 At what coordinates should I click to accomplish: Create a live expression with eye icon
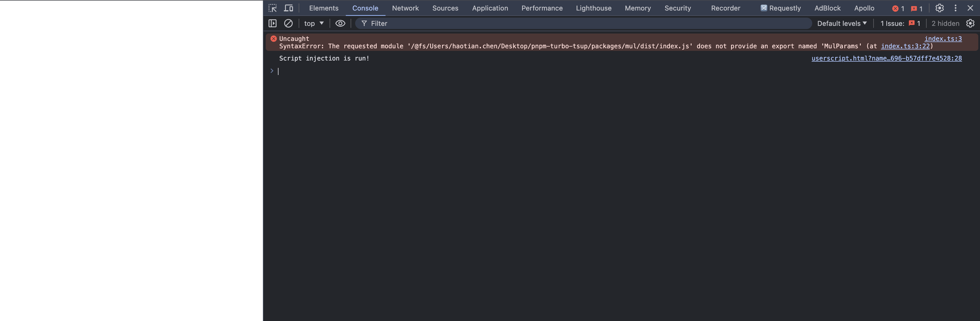(x=340, y=23)
